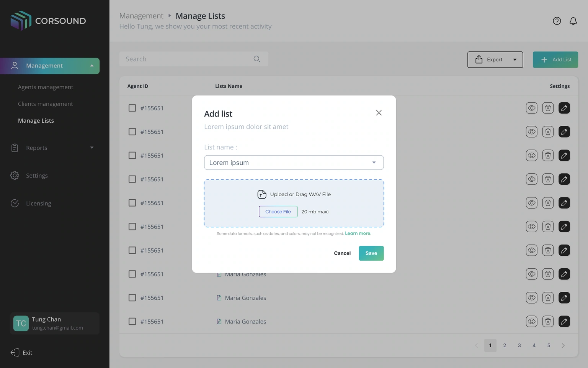Tick the checkbox in the last table row
The height and width of the screenshot is (368, 588).
132,322
